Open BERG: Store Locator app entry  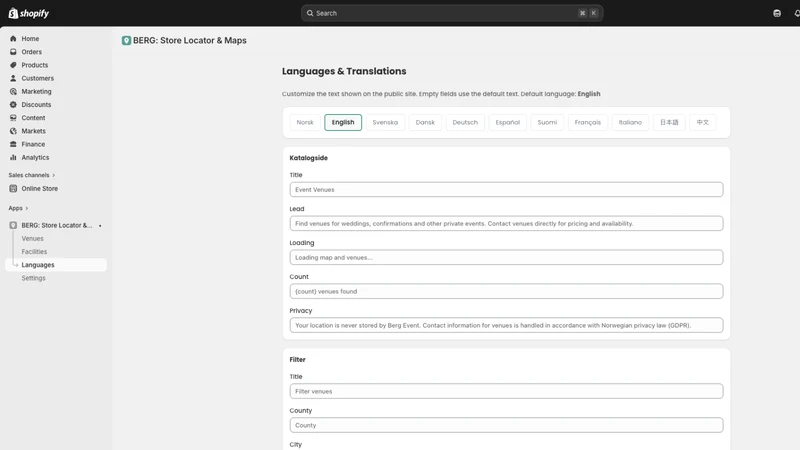56,226
